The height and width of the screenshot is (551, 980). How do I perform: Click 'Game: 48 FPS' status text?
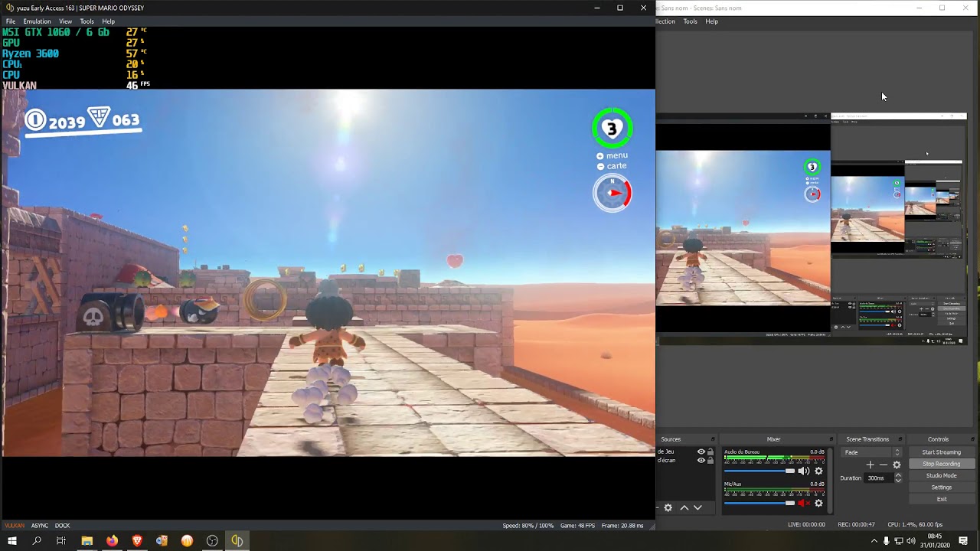(577, 526)
